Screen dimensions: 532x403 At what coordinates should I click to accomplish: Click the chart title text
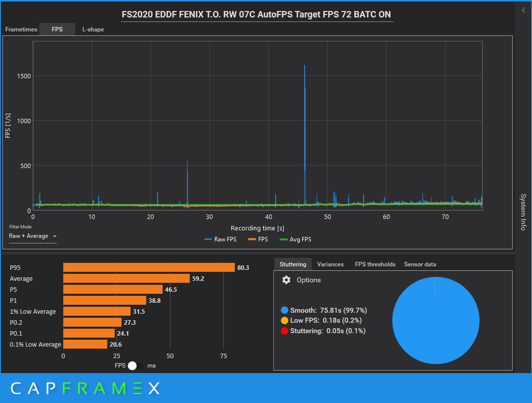click(x=256, y=14)
